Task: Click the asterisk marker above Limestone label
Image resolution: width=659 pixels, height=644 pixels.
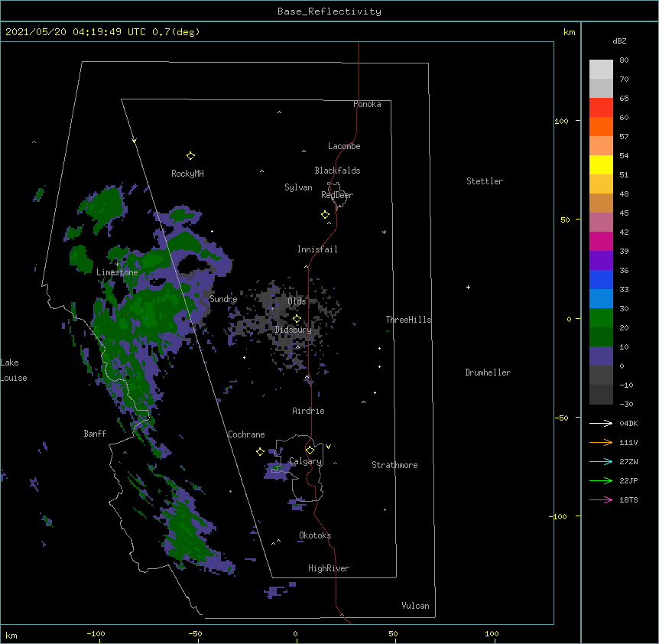Action: (117, 265)
